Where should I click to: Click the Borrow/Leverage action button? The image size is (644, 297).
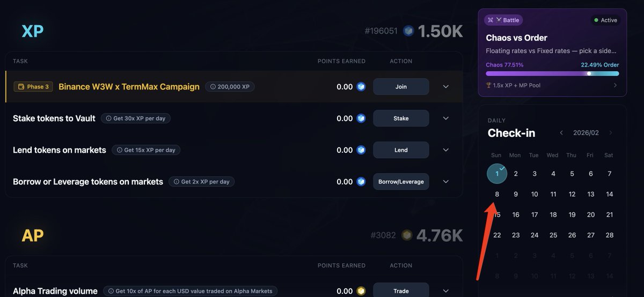(x=401, y=182)
